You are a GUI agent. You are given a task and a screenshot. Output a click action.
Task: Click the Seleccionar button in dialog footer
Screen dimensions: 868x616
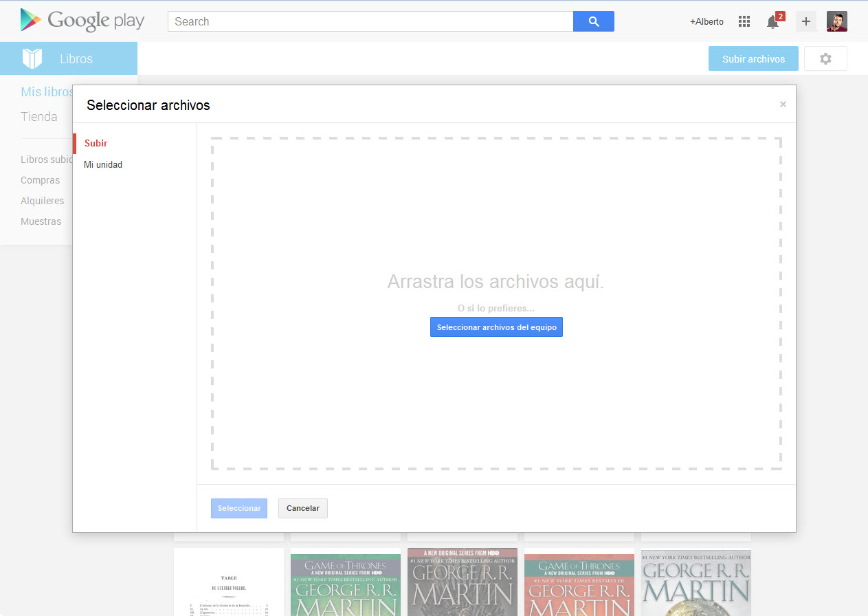point(239,508)
